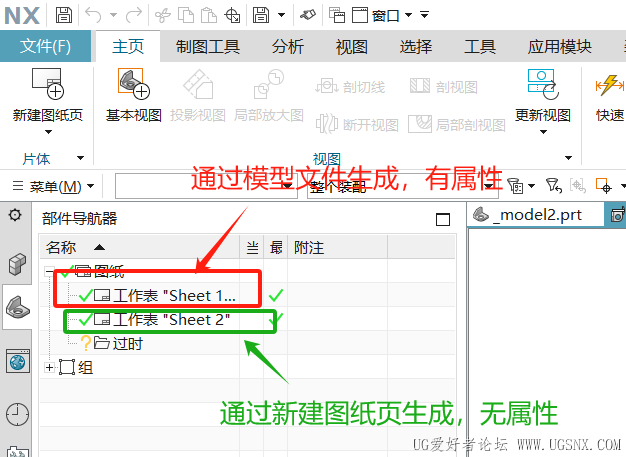Open quick access toolbar customize arrow

click(424, 15)
